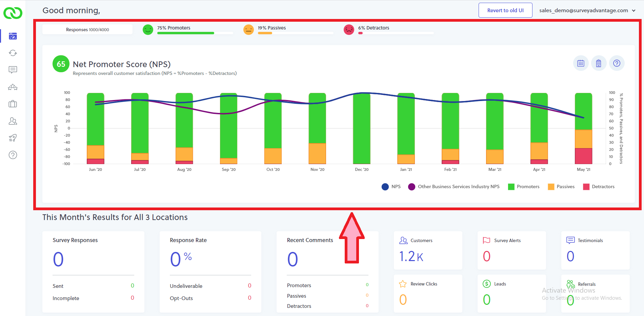The height and width of the screenshot is (316, 644).
Task: Toggle the Detractors series in chart legend
Action: [599, 187]
